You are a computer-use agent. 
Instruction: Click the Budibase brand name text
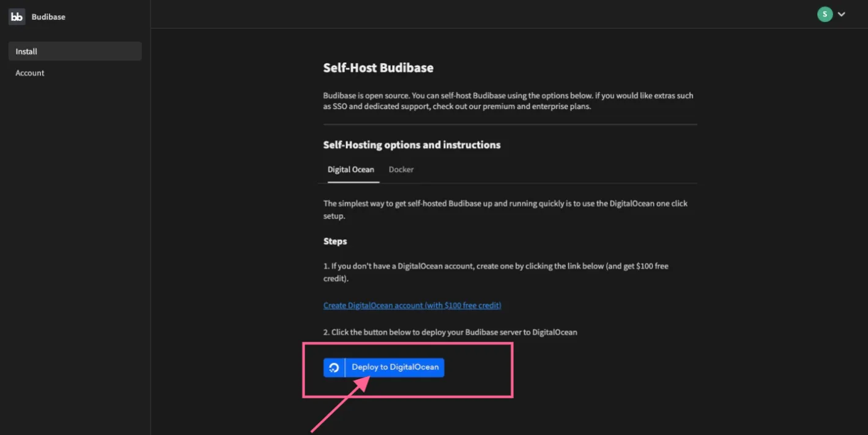click(48, 17)
